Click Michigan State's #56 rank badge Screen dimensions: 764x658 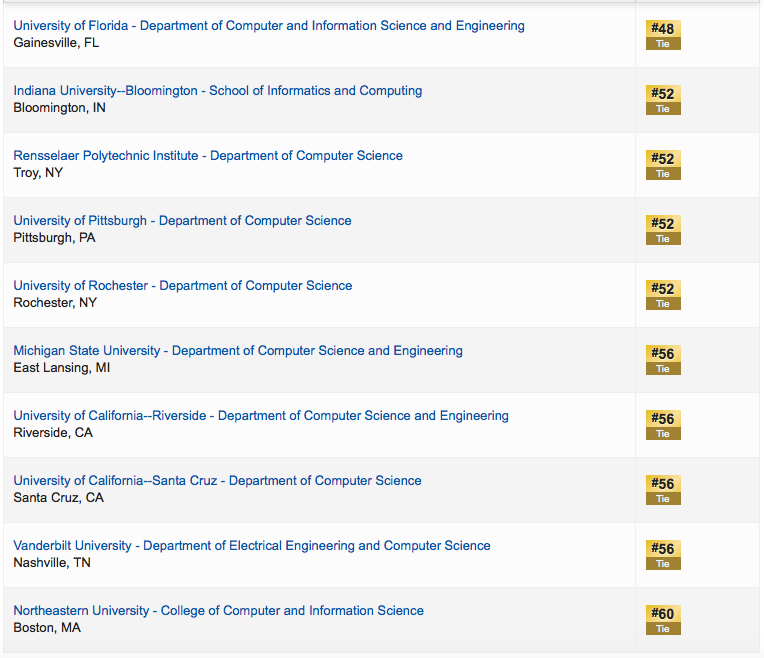coord(663,360)
